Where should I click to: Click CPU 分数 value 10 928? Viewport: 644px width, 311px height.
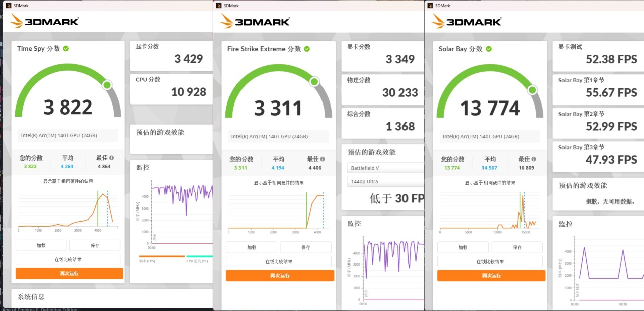point(189,92)
